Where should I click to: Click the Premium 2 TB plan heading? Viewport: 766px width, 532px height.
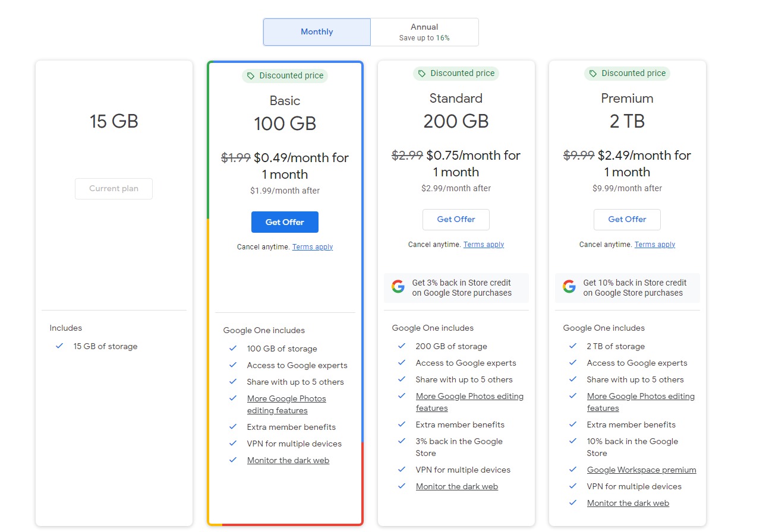(x=627, y=111)
